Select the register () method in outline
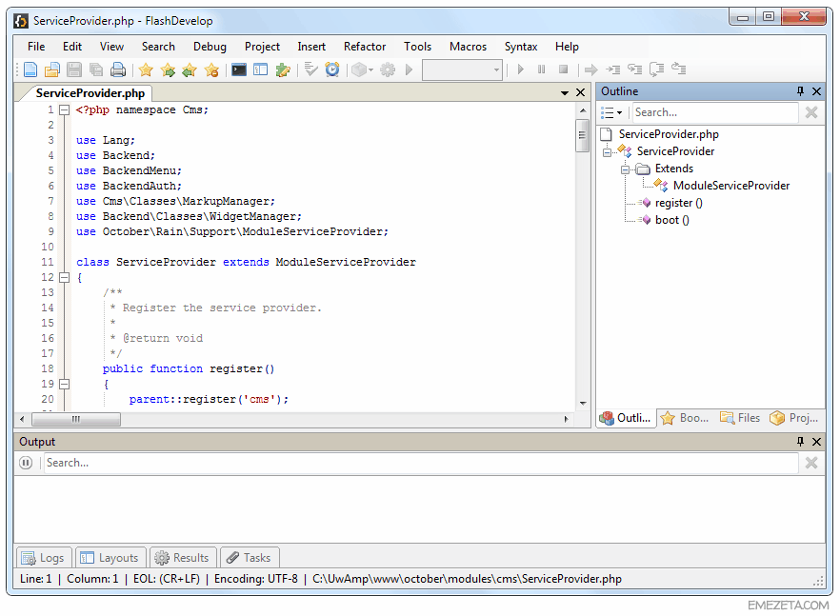Image resolution: width=840 pixels, height=616 pixels. coord(678,203)
